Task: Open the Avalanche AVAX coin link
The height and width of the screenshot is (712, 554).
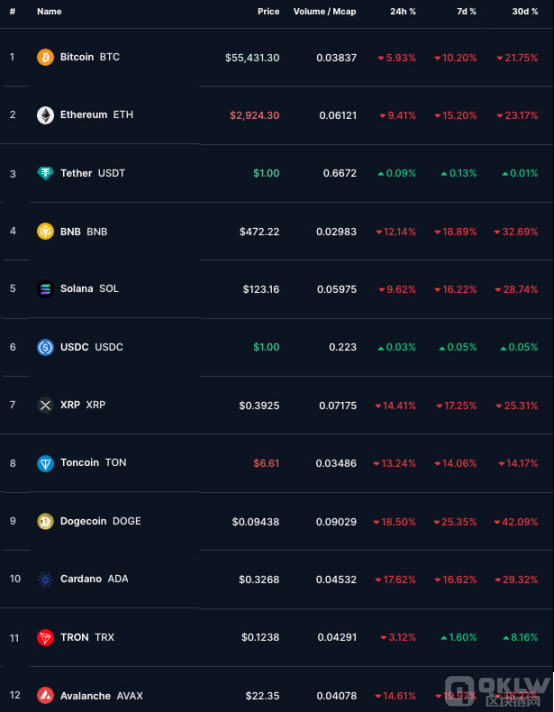Action: (x=101, y=696)
